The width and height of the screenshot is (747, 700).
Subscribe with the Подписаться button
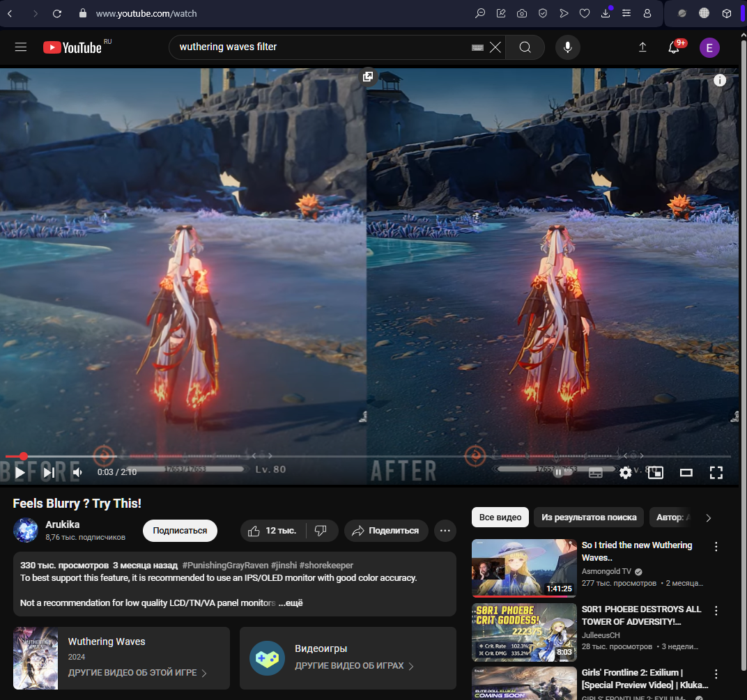pos(180,531)
